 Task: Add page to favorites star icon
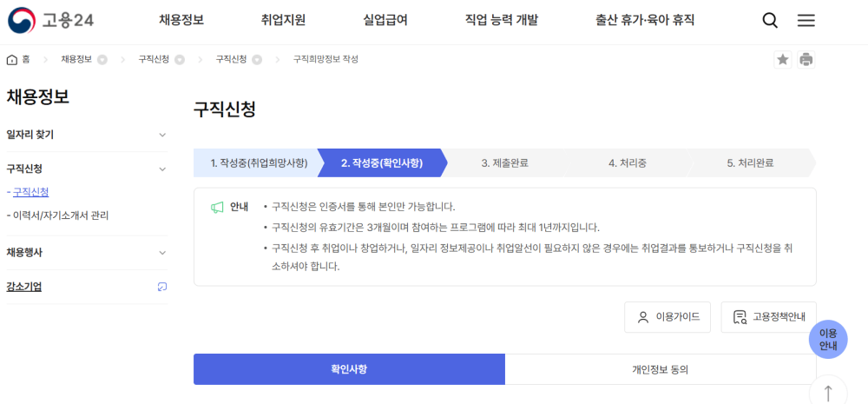click(x=783, y=59)
